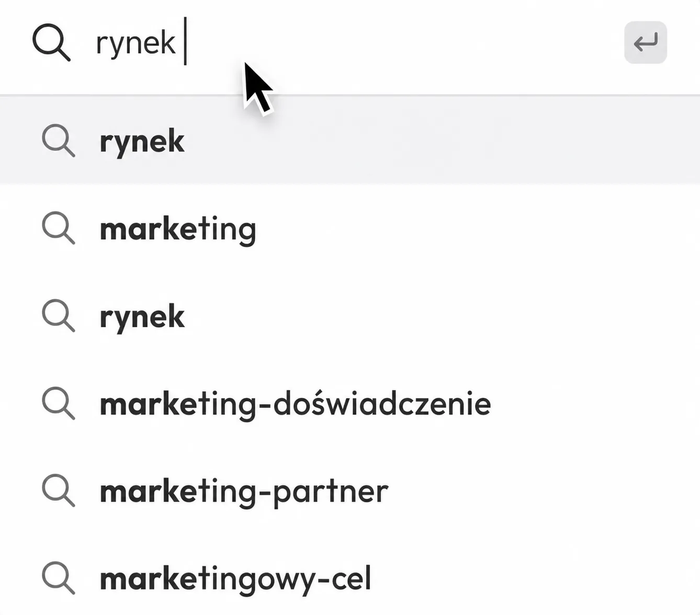This screenshot has width=700, height=615.
Task: Focus the empty area of the search input
Action: (x=403, y=43)
